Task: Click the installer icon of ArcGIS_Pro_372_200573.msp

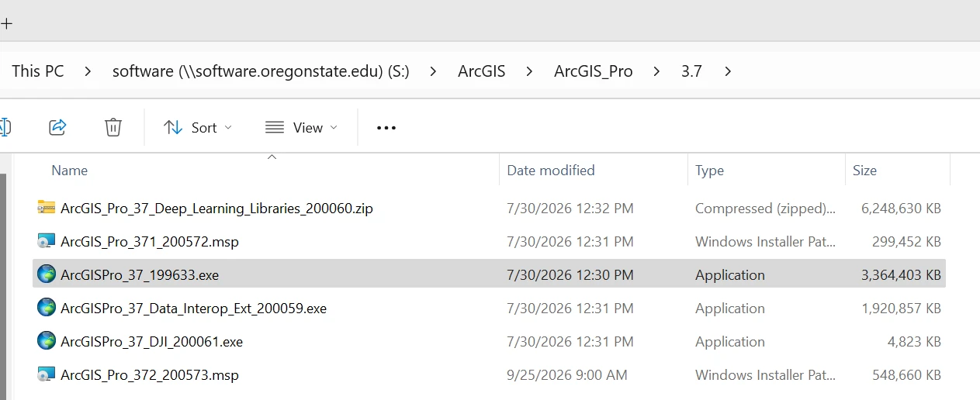Action: (47, 374)
